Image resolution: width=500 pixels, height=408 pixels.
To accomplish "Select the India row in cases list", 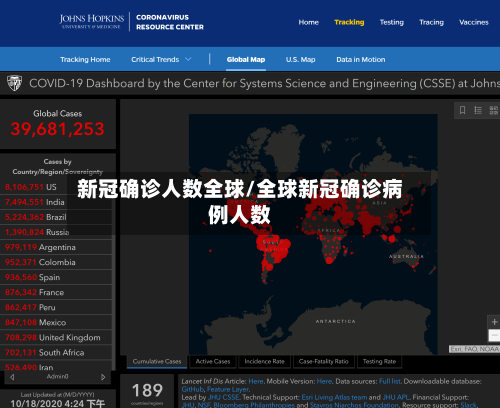I will click(x=56, y=202).
